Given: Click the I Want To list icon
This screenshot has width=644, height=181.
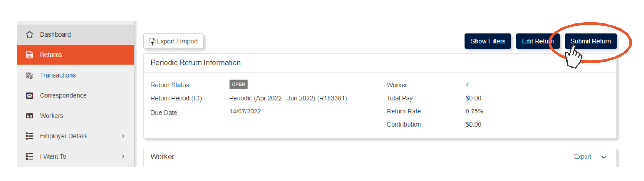Looking at the screenshot, I should [x=30, y=156].
